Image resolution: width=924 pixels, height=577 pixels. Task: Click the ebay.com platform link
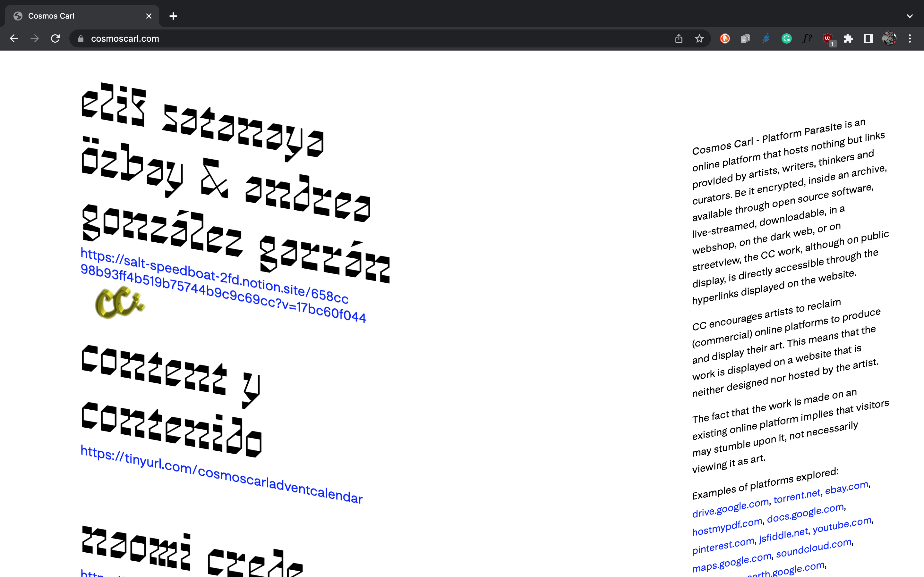click(x=846, y=488)
